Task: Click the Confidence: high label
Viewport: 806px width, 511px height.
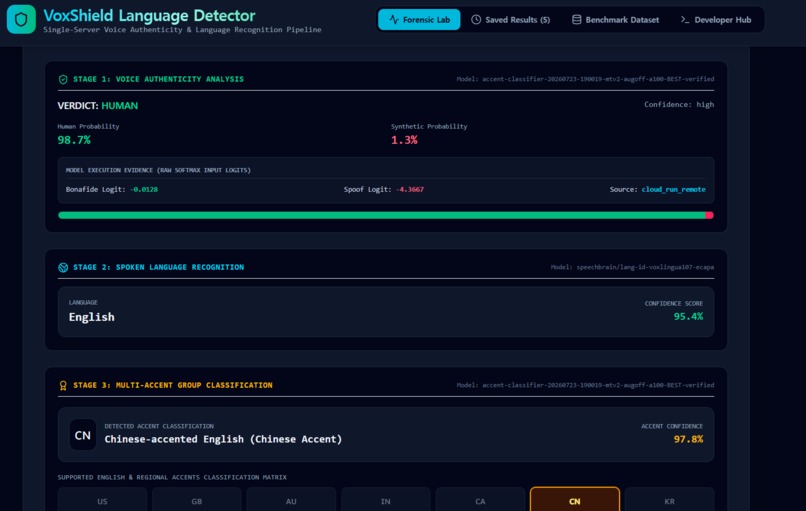Action: (679, 104)
